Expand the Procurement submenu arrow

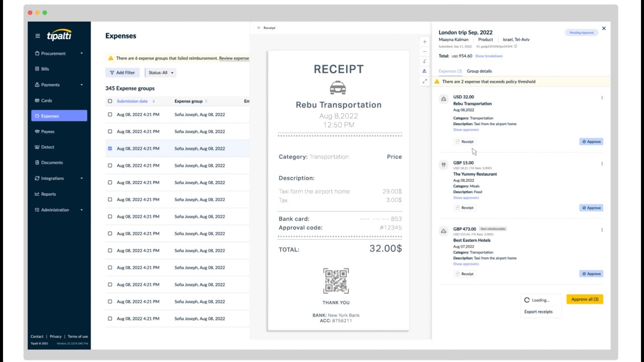82,53
